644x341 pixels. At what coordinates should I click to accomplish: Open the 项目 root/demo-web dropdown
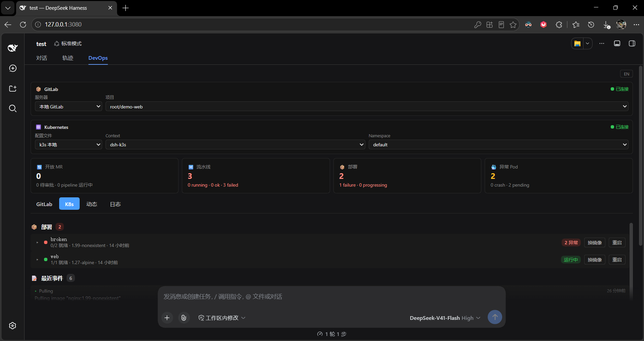coord(367,106)
